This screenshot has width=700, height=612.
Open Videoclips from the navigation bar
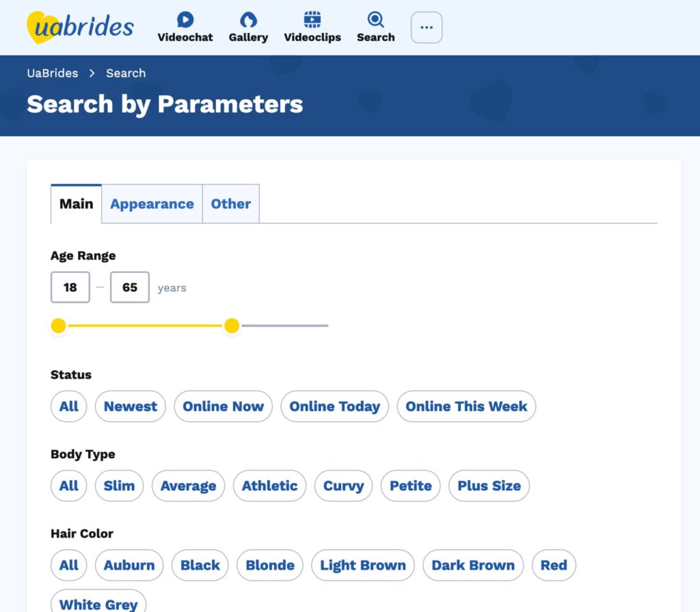(x=312, y=27)
